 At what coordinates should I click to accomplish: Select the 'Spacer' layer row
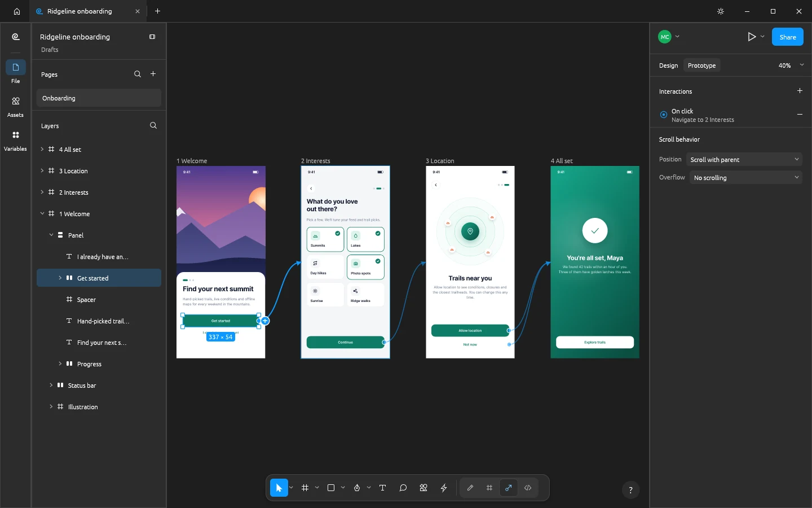[x=99, y=300]
